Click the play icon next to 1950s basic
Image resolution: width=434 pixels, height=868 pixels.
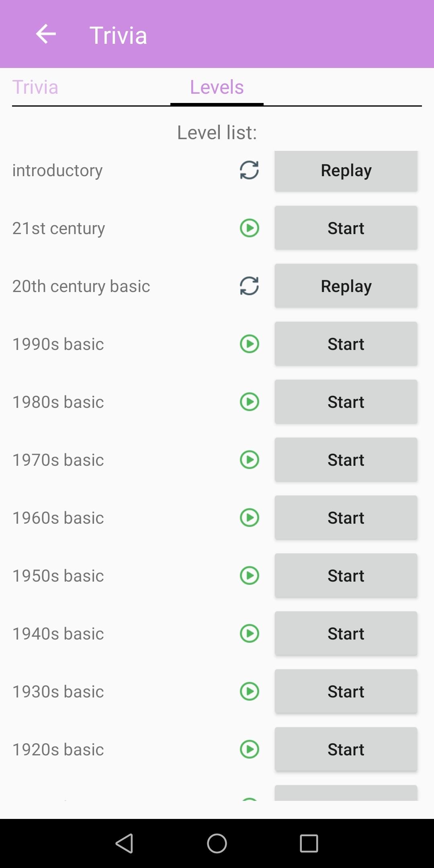[249, 576]
